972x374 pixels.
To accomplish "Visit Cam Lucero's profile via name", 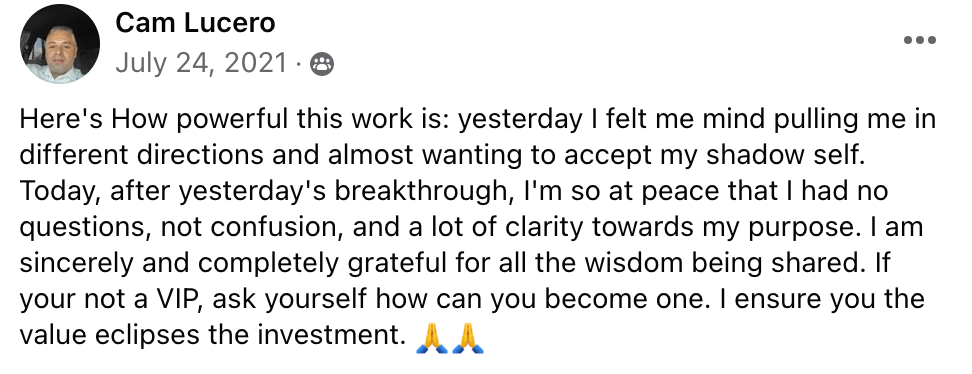I will pyautogui.click(x=195, y=24).
